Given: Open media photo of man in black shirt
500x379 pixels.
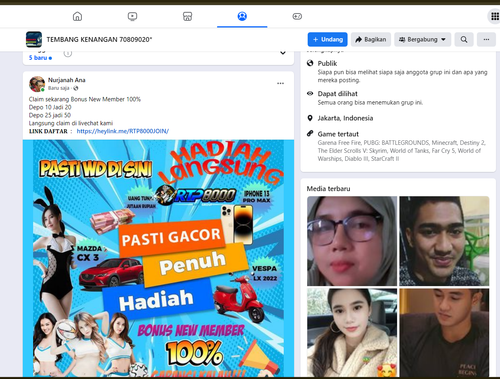Looking at the screenshot, I should pyautogui.click(x=444, y=333).
